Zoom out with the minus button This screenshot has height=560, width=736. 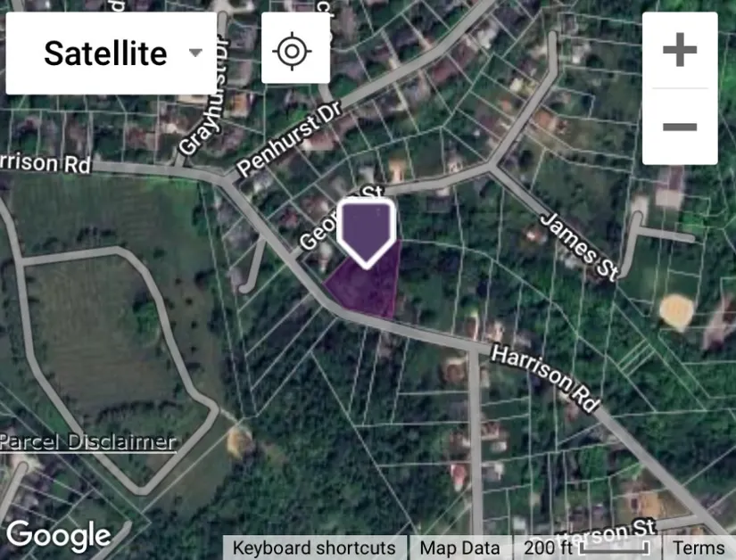click(x=679, y=127)
